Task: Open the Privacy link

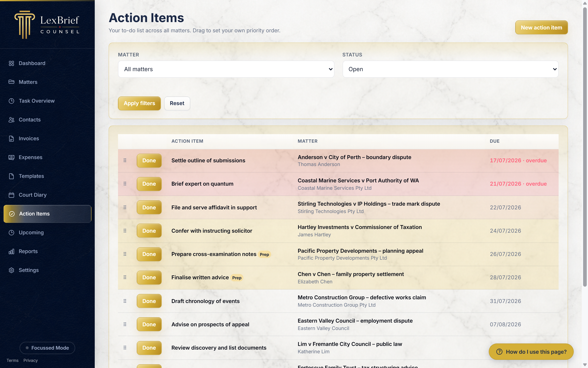Action: pyautogui.click(x=30, y=360)
